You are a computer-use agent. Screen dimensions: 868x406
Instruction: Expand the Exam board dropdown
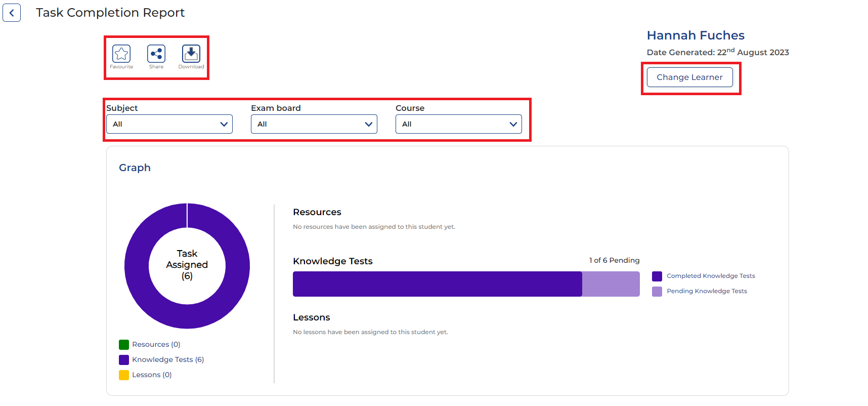314,124
